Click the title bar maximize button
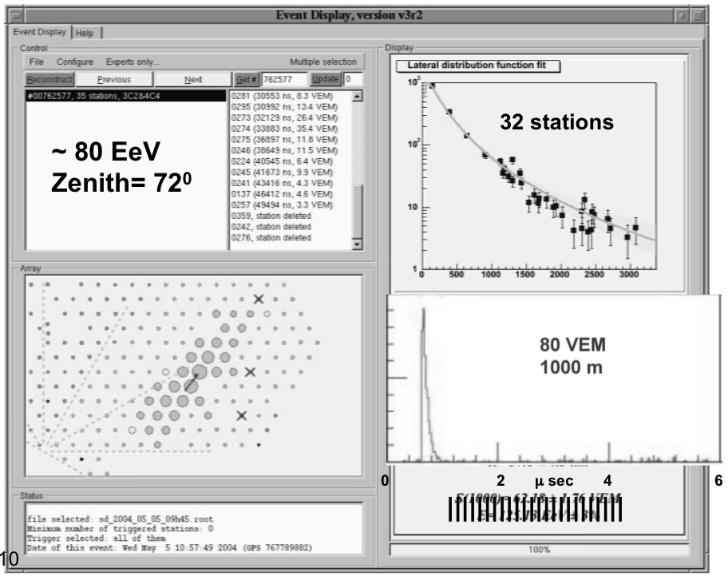This screenshot has height=580, width=728. 698,16
